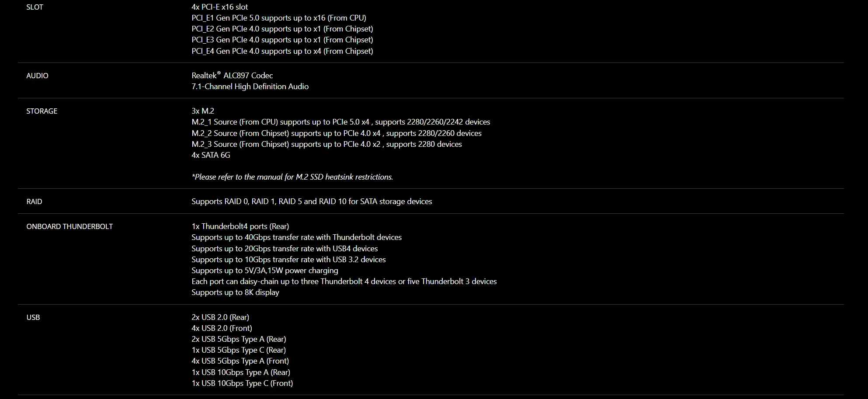Click the '4x SATA 6G' text
The image size is (868, 399).
210,155
